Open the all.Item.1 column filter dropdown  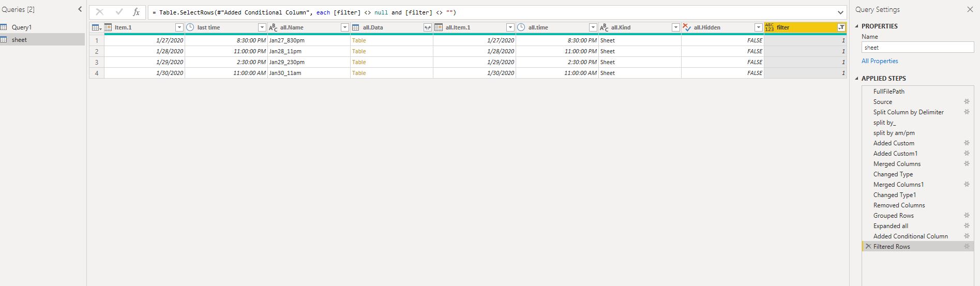coord(510,27)
